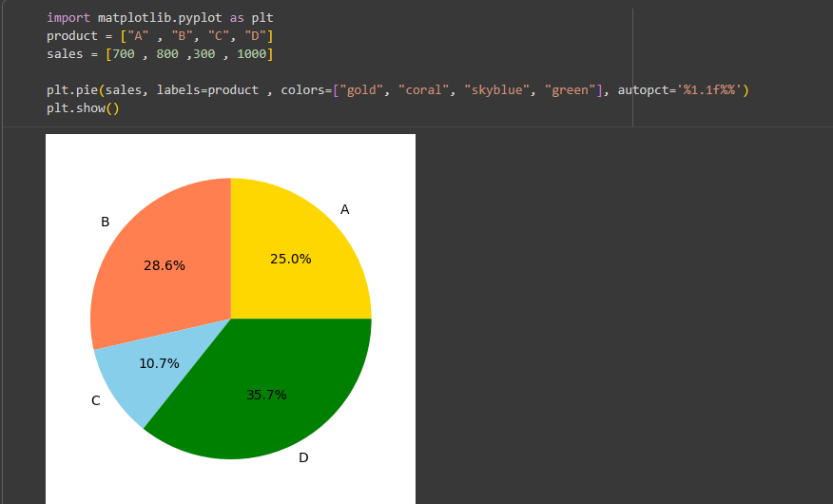Click the 'product' variable on line two
This screenshot has height=504, width=833.
[x=72, y=36]
